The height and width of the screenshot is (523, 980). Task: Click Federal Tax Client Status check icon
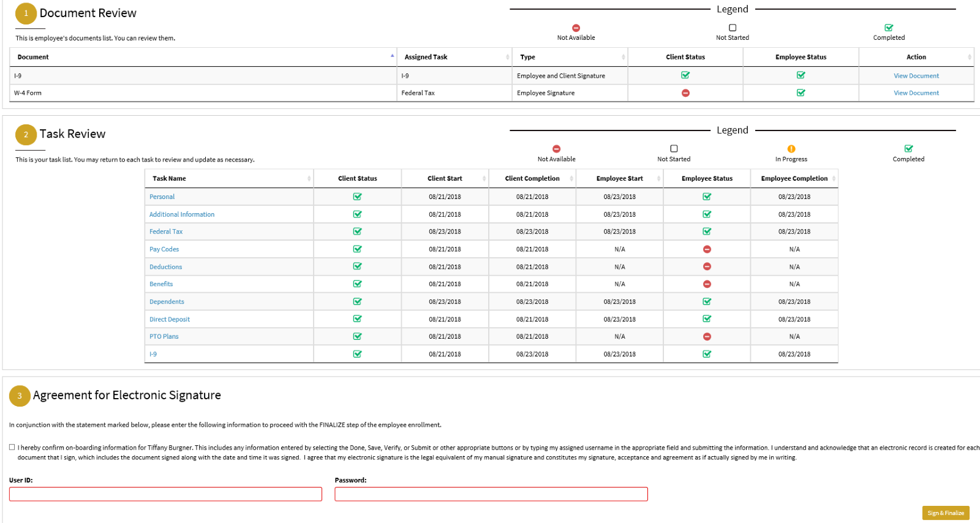(357, 231)
